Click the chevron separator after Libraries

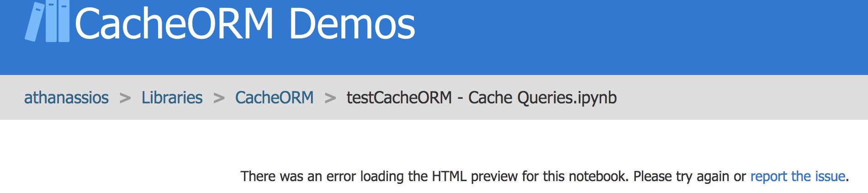click(x=219, y=98)
